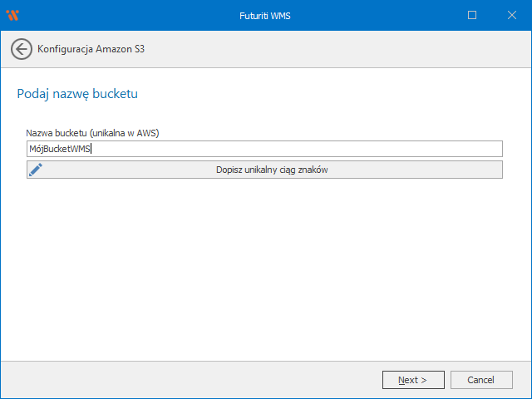
Task: Close the Futuriti WMS window
Action: (510, 15)
